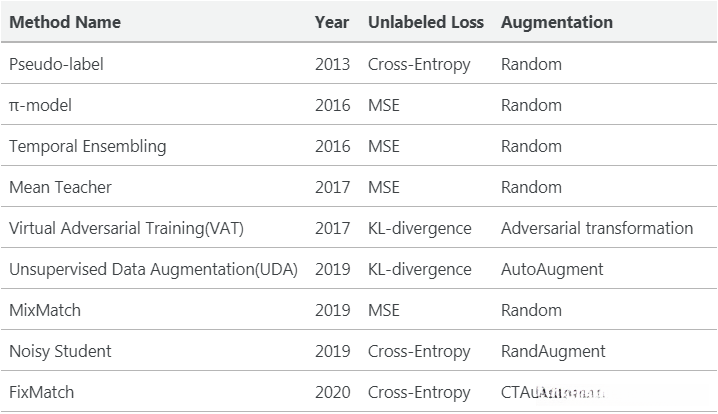
Task: Click the RandAugment cell
Action: tap(553, 351)
